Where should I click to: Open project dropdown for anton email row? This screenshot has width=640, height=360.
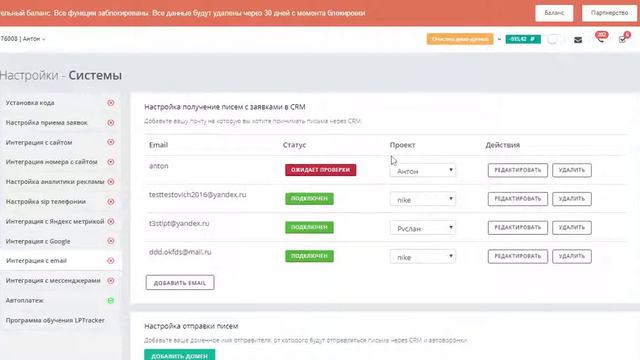click(x=422, y=171)
